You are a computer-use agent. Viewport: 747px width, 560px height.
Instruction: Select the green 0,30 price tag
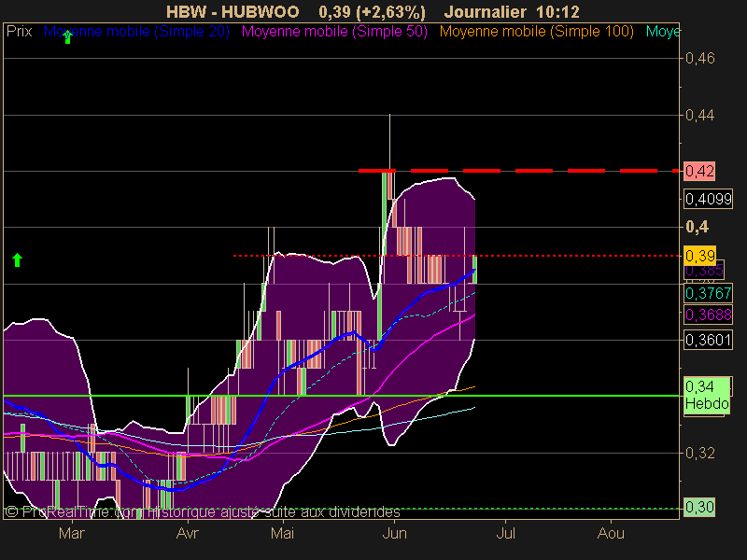[x=699, y=507]
